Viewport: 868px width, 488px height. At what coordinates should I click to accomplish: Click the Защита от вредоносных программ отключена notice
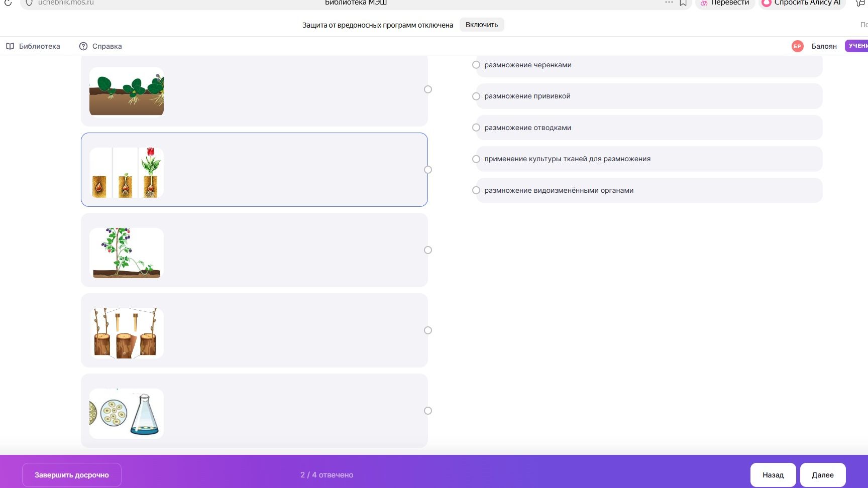378,25
